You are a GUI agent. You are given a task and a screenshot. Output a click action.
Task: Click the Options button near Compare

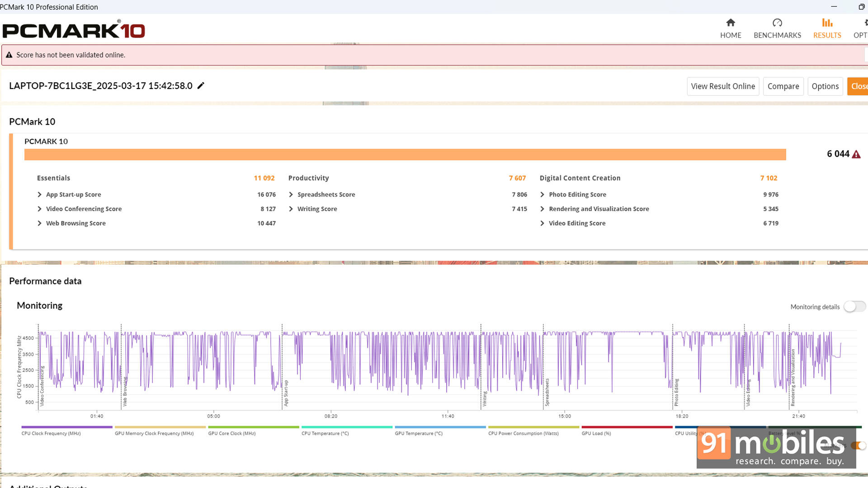click(x=825, y=86)
